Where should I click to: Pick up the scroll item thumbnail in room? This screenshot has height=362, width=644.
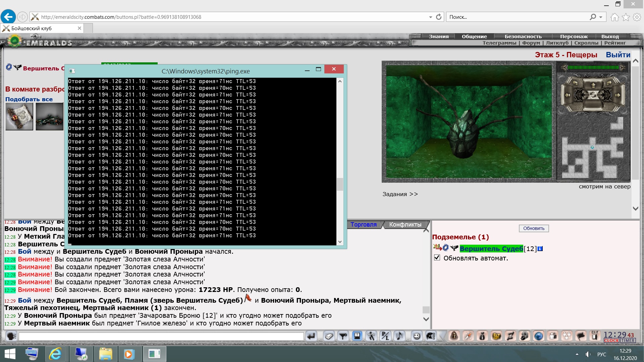click(x=19, y=116)
